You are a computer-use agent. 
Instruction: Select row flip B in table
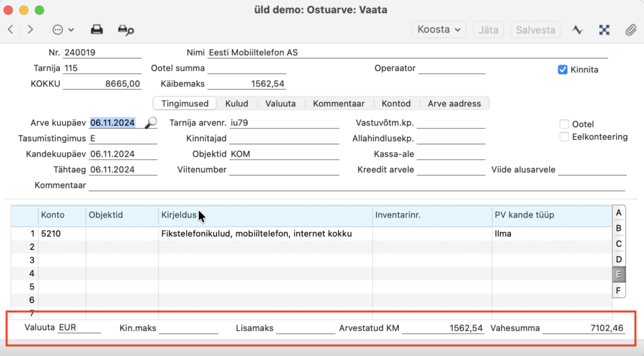coord(619,228)
